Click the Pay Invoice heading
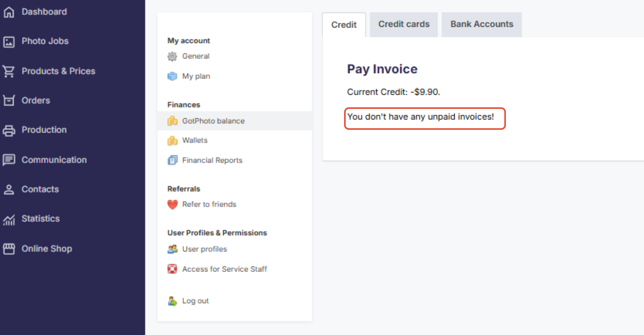The width and height of the screenshot is (644, 335). tap(382, 69)
